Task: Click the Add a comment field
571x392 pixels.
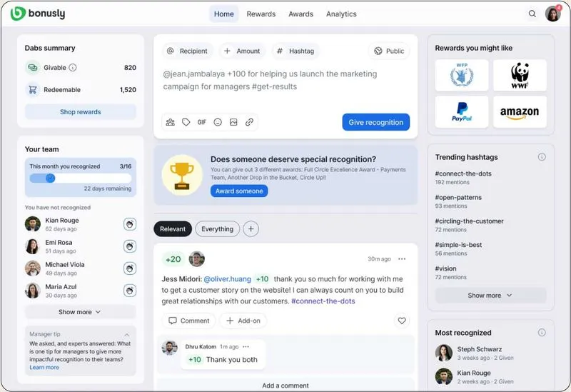Action: pyautogui.click(x=285, y=385)
